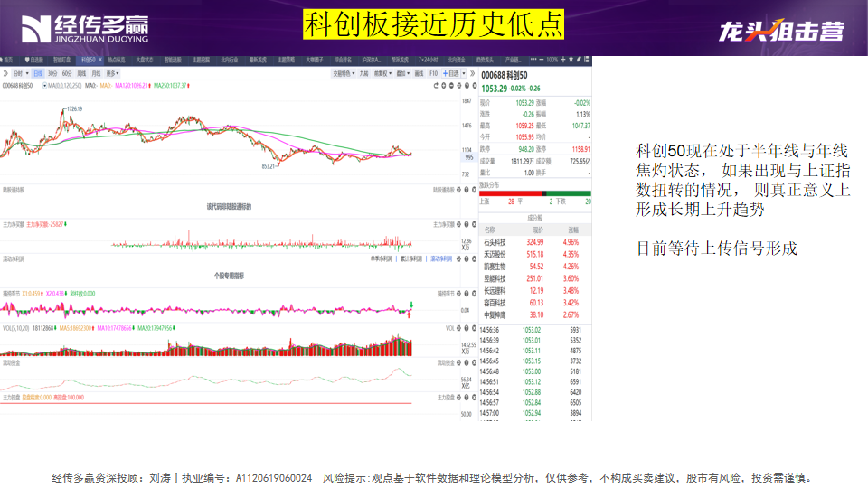Close the 主力控盘 indicator panel
868x488 pixels.
pos(475,398)
